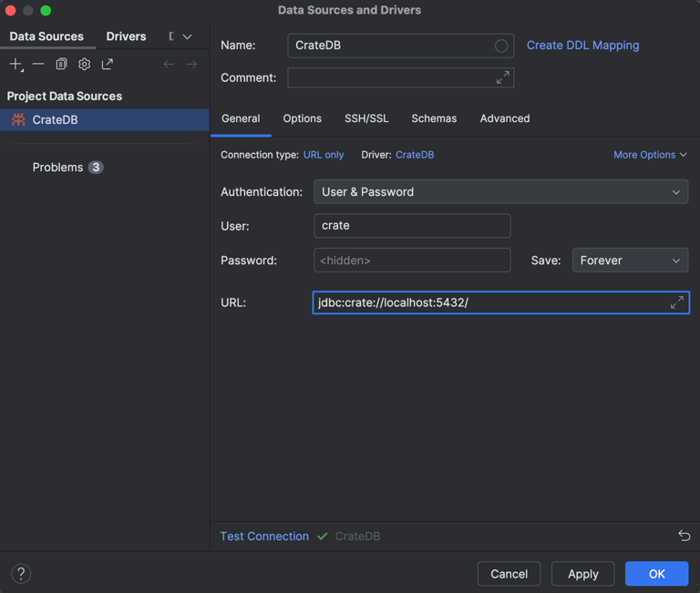Click Create DDL Mapping link

(582, 45)
